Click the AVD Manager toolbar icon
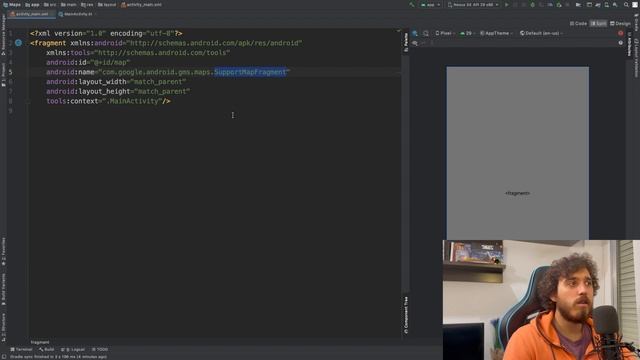This screenshot has height=360, width=640. [x=607, y=5]
